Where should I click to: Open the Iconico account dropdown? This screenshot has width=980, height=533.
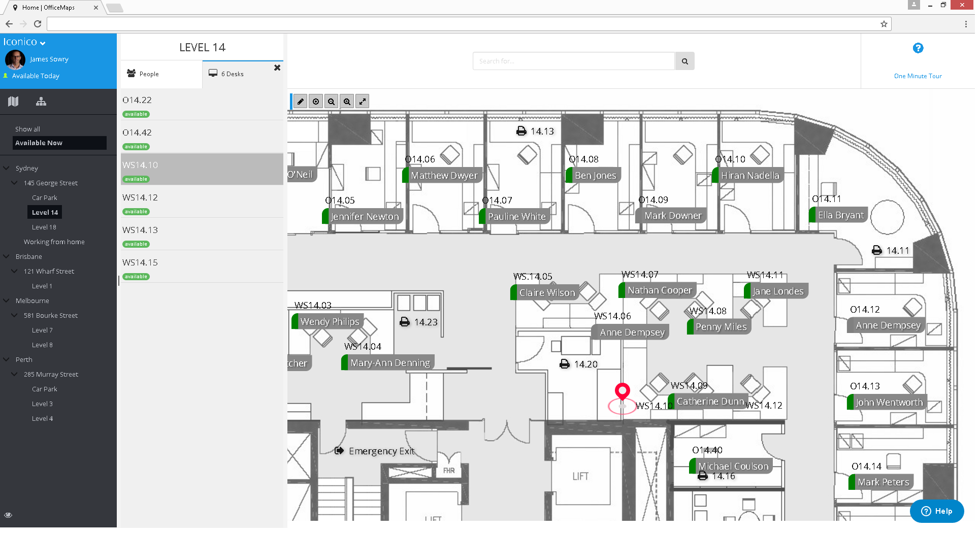tap(23, 42)
